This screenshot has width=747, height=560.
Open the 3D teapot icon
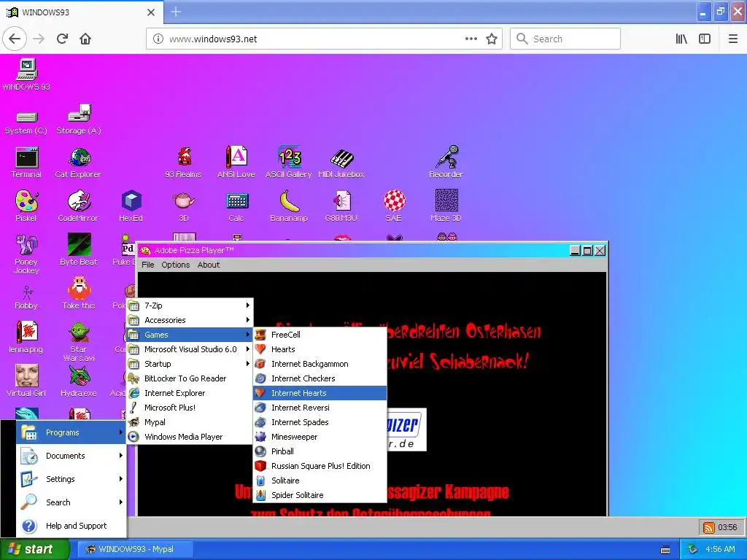coord(184,206)
